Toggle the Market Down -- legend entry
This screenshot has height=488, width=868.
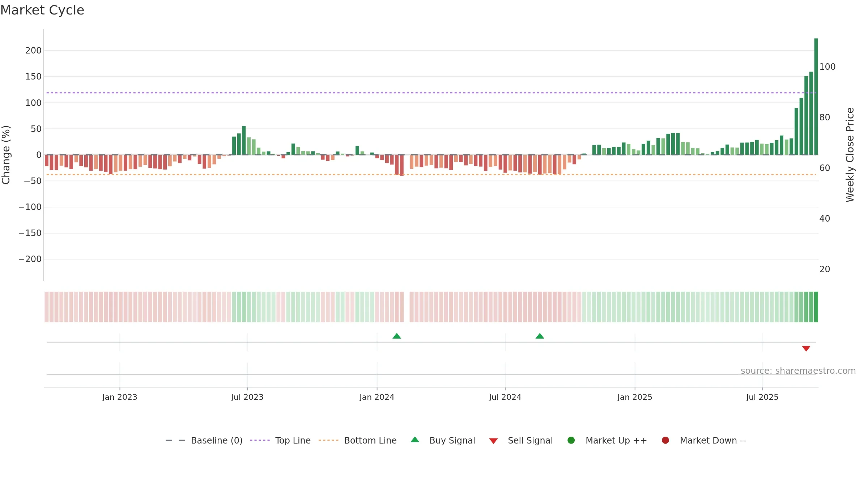[704, 440]
